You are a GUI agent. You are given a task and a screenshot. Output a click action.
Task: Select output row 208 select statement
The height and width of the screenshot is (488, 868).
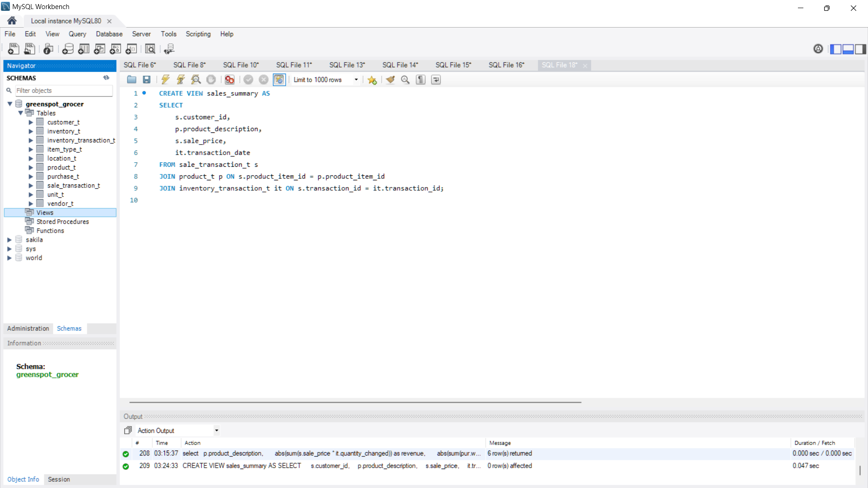(x=487, y=454)
